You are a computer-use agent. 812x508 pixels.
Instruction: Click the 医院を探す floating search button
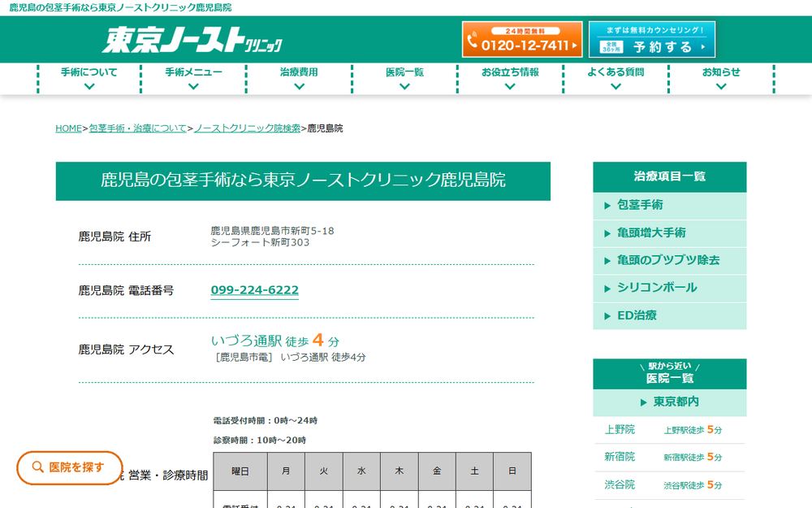point(70,467)
